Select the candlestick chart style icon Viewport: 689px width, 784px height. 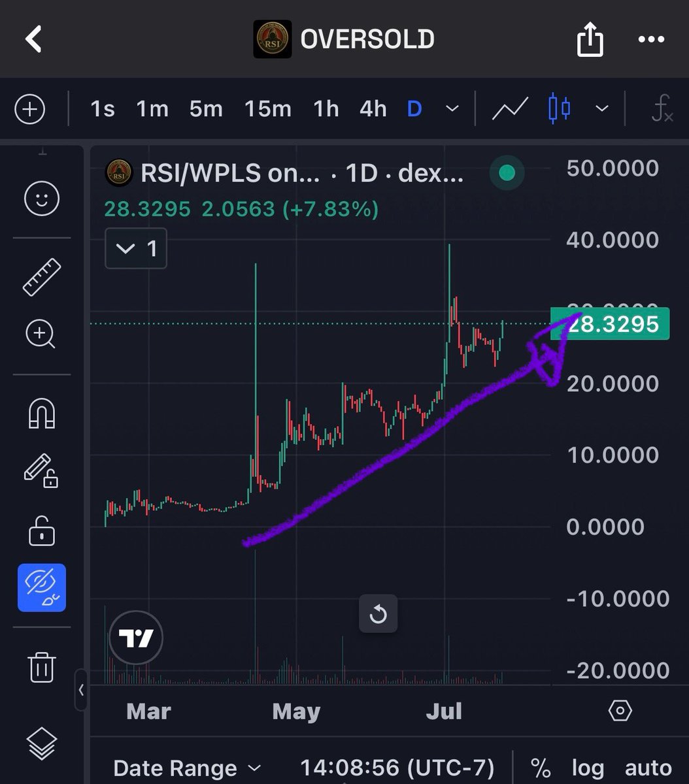point(559,109)
